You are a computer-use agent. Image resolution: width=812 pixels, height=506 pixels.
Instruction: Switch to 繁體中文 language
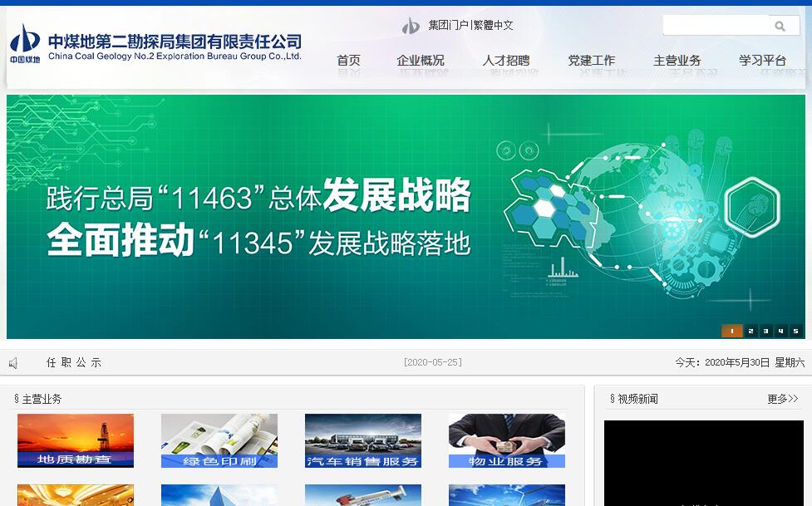coord(494,25)
